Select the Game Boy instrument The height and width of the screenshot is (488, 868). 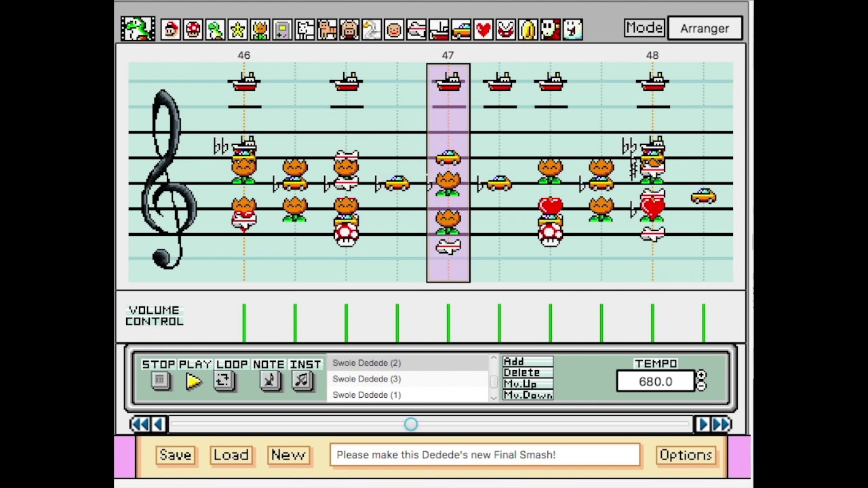coord(283,30)
